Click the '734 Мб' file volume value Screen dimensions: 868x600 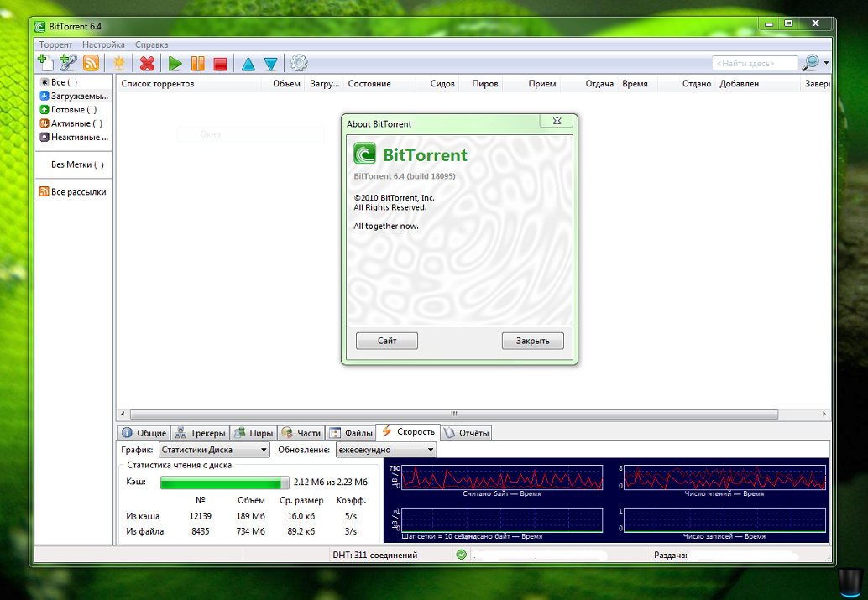(251, 531)
